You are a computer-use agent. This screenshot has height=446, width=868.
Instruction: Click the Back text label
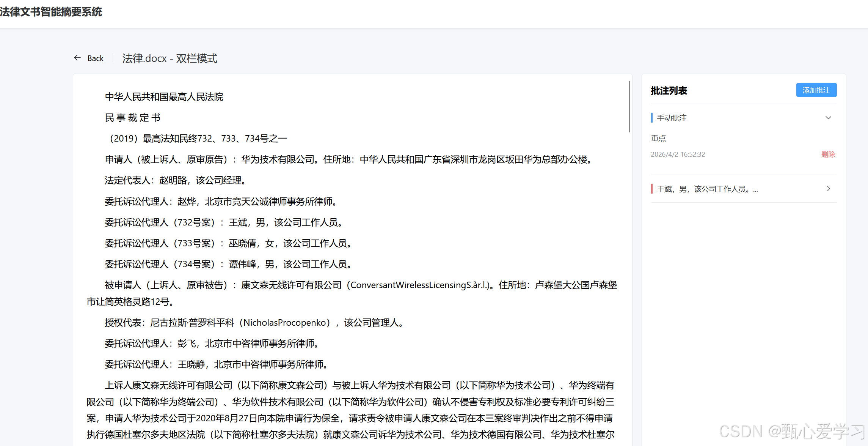click(96, 58)
